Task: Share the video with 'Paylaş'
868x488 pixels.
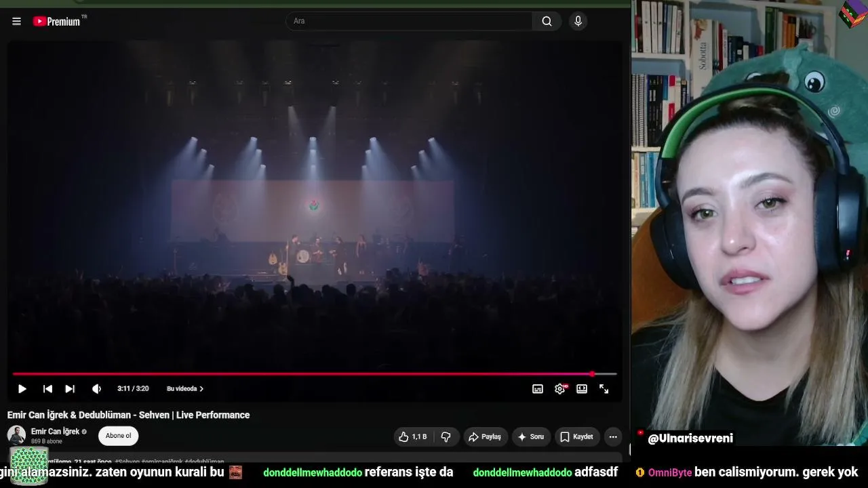Action: (x=486, y=436)
